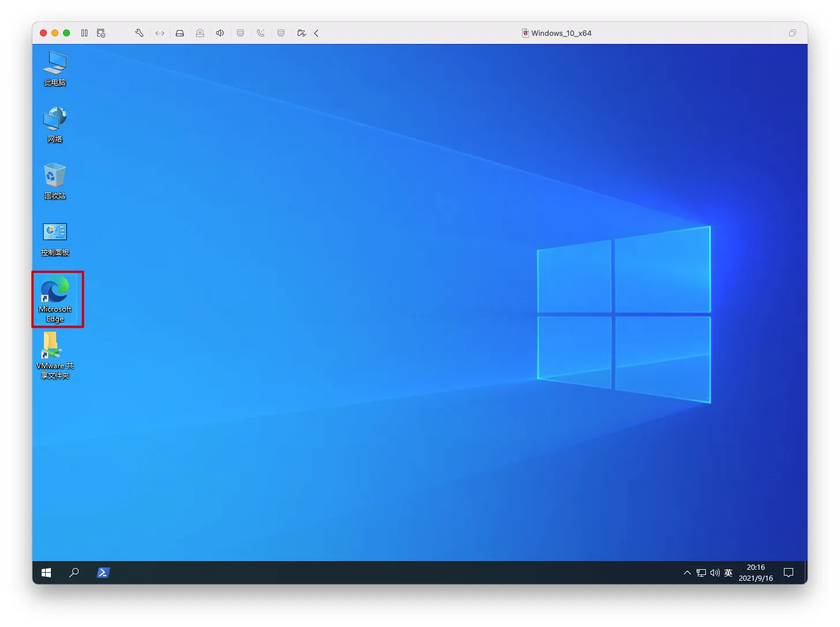Show hidden tray icons with the up arrow
The height and width of the screenshot is (627, 840).
pyautogui.click(x=687, y=573)
